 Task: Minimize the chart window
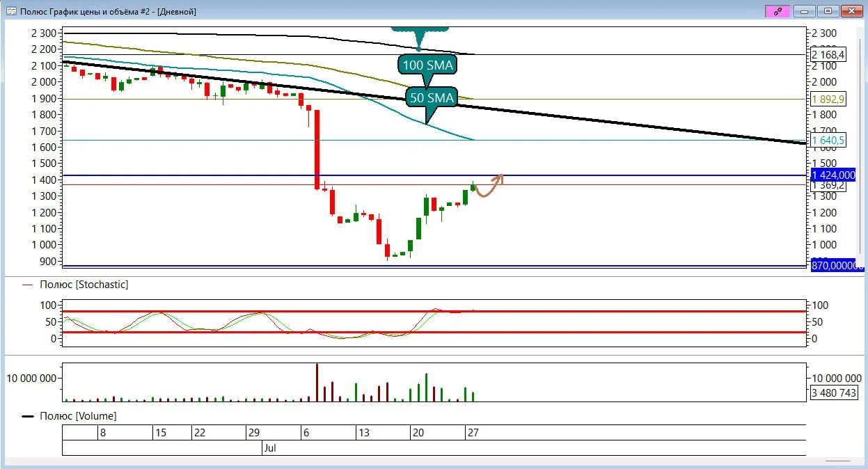[805, 11]
